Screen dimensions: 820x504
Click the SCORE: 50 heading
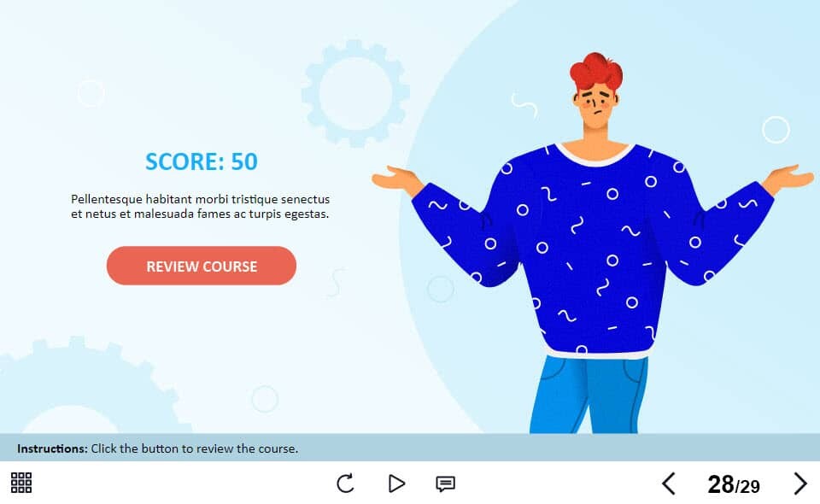pos(202,161)
